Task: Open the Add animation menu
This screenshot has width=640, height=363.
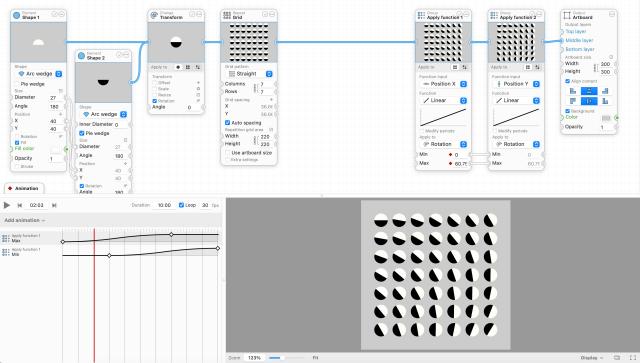Action: (24, 220)
